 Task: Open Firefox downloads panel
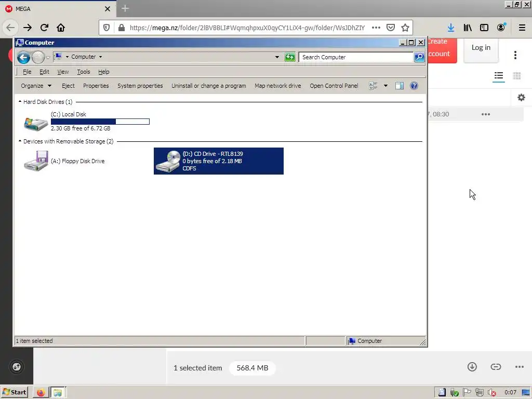click(451, 28)
